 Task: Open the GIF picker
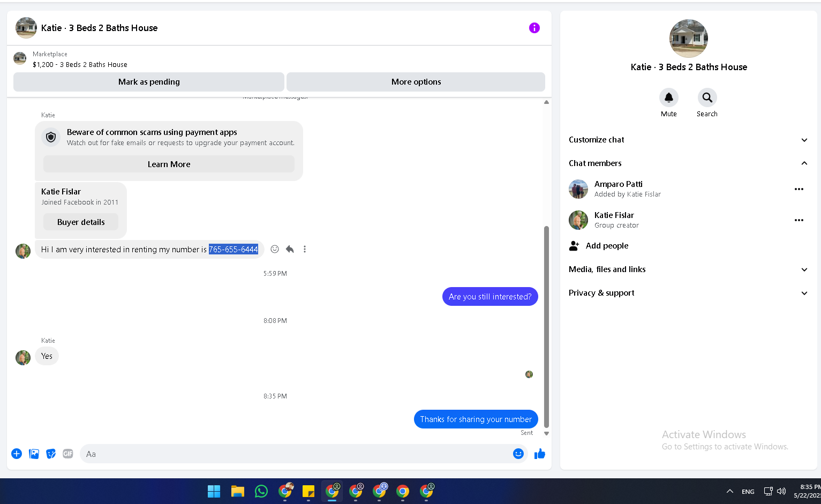(x=68, y=454)
